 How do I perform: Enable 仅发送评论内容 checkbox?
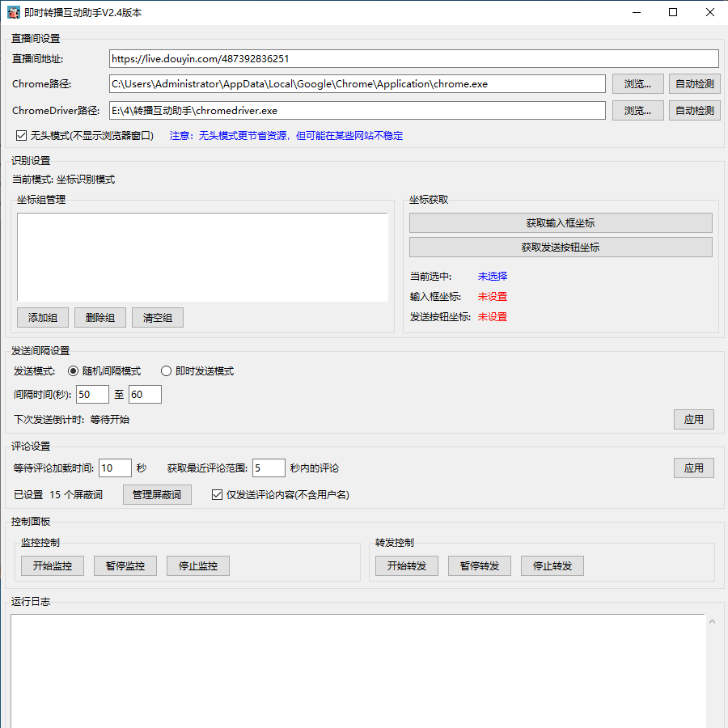click(x=217, y=494)
